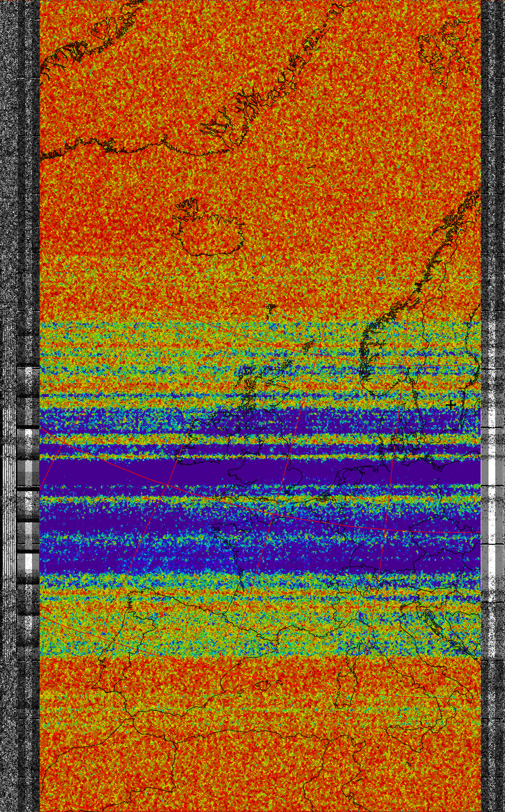This screenshot has width=505, height=812.
Task: Click the white bar in right telemetry strip
Action: click(493, 471)
